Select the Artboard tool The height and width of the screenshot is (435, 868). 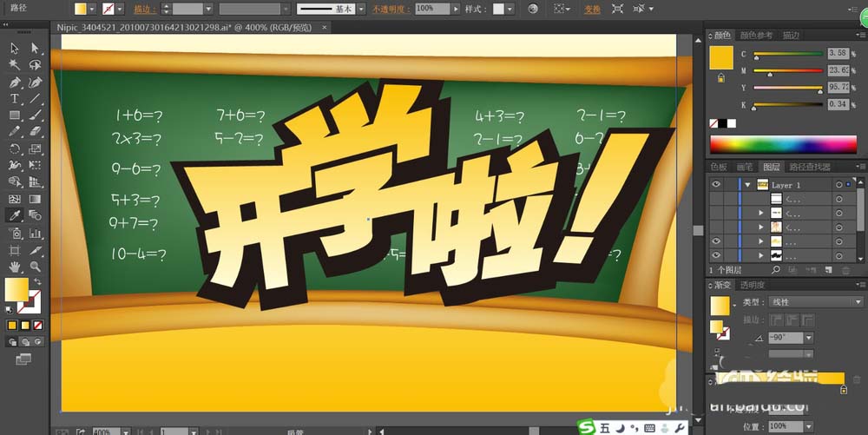tap(15, 251)
